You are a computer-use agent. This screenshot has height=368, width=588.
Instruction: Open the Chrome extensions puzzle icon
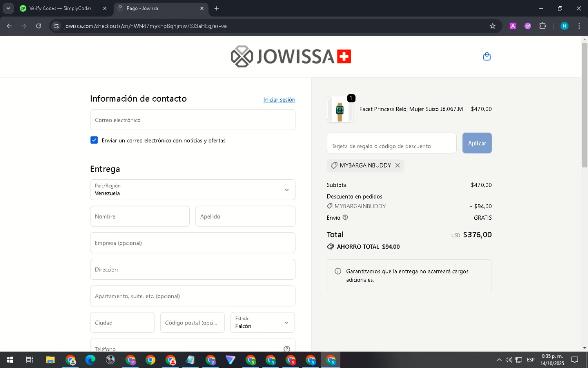pos(543,26)
